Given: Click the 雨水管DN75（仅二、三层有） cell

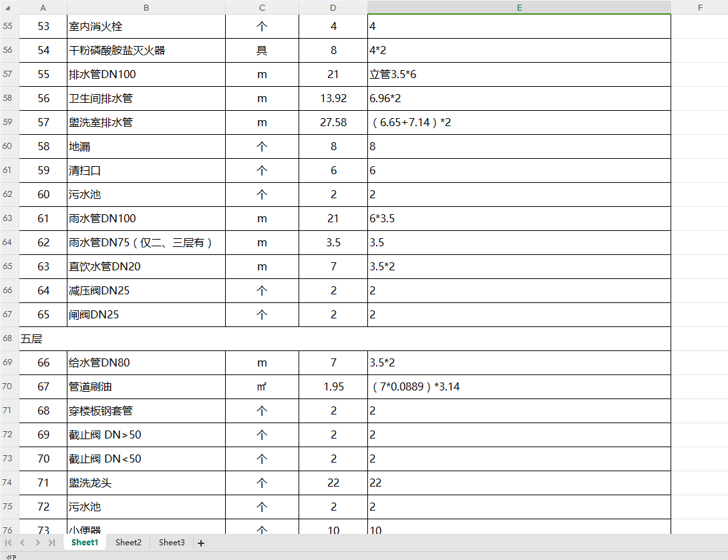Looking at the screenshot, I should [146, 243].
